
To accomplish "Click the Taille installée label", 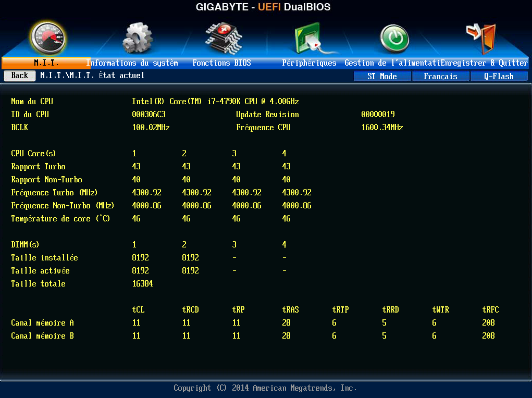I will coord(44,257).
